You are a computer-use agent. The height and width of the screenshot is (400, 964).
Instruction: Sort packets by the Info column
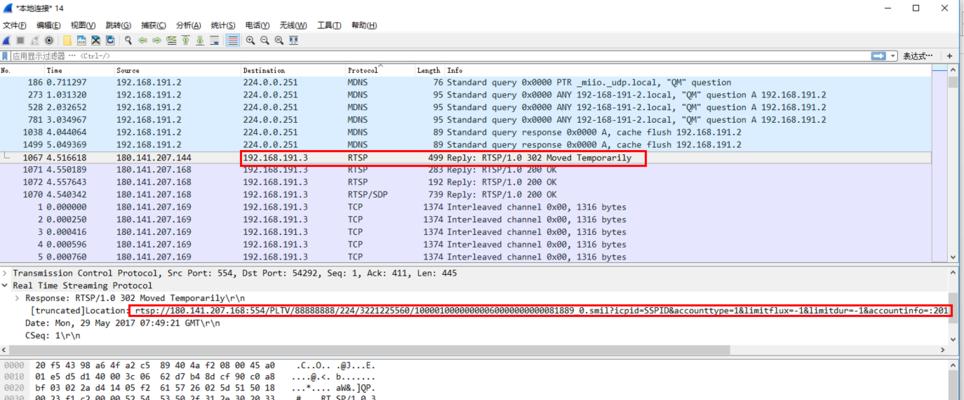687,71
